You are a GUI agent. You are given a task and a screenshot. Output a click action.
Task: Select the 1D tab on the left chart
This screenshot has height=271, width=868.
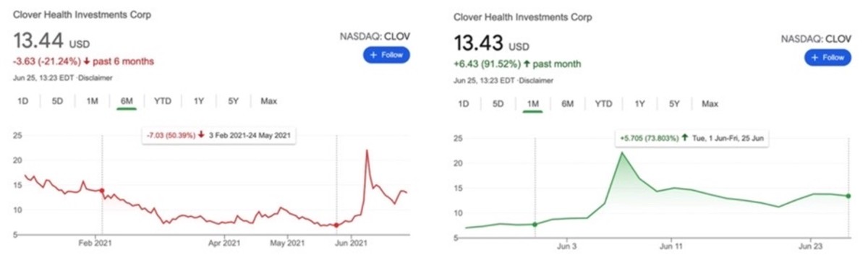(22, 101)
